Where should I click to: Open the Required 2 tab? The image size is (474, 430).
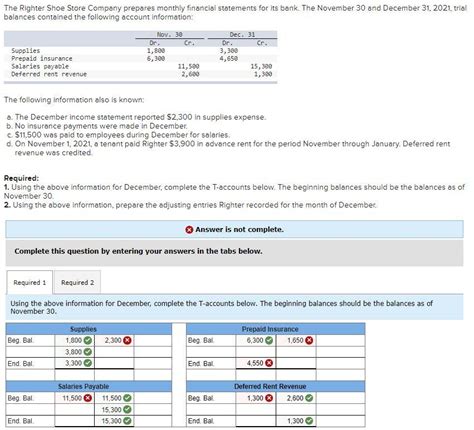click(77, 282)
